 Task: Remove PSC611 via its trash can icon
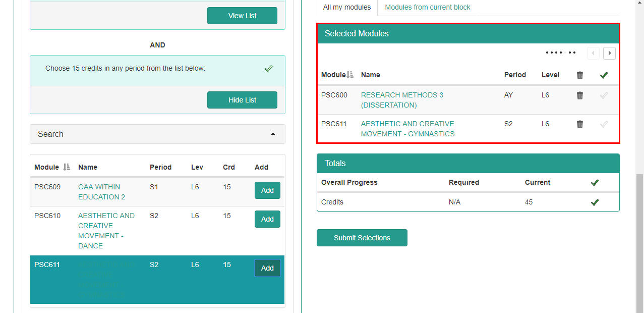(579, 124)
